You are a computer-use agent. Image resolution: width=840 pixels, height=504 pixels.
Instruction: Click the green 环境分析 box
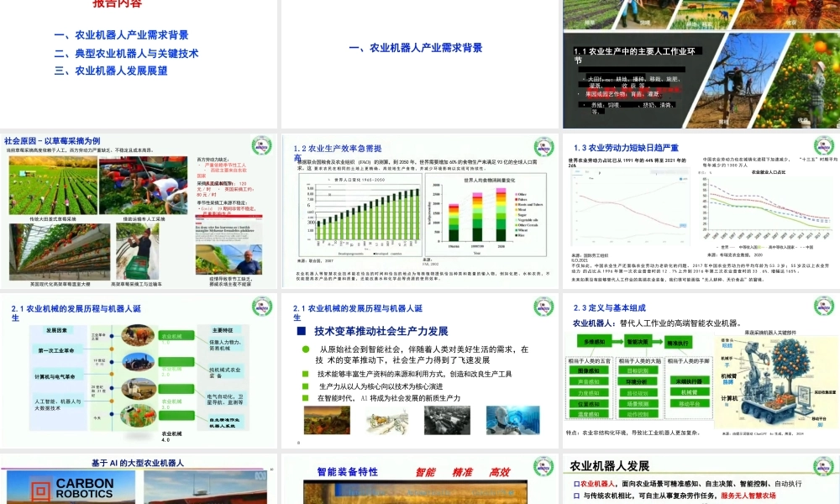(x=637, y=382)
